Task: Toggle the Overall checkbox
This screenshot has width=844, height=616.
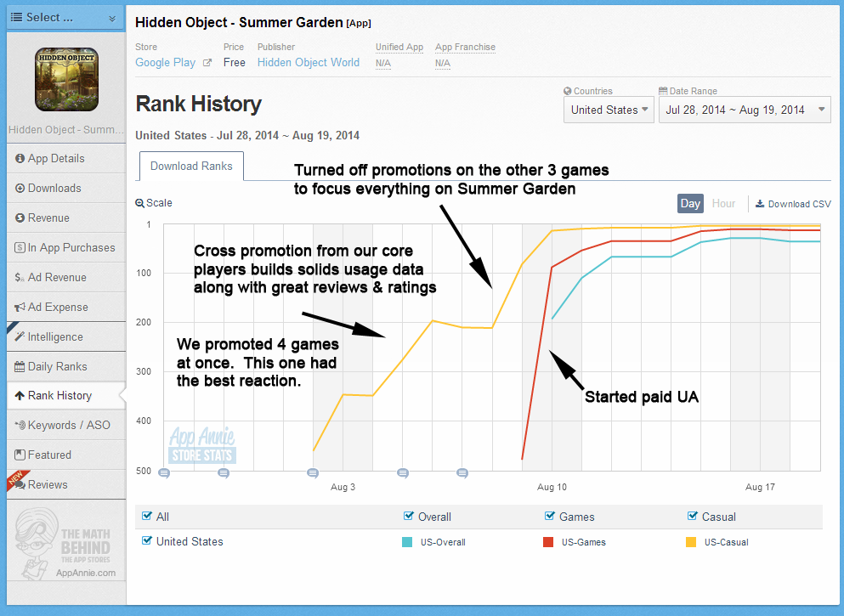Action: (x=408, y=516)
